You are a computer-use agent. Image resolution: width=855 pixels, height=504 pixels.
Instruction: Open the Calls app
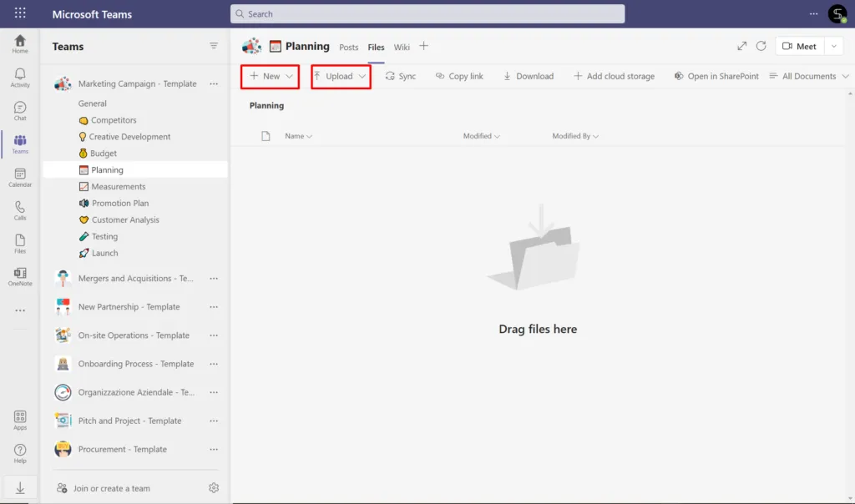pyautogui.click(x=20, y=210)
